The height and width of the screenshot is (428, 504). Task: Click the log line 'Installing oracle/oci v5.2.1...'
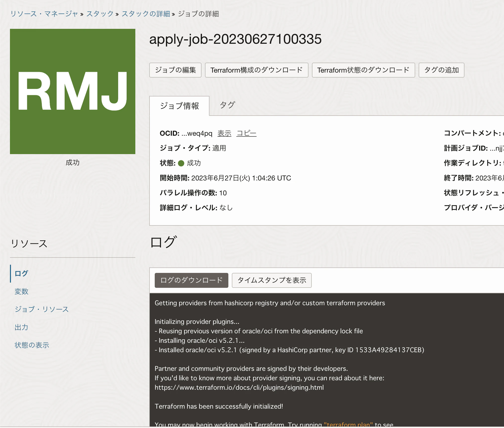pyautogui.click(x=200, y=341)
